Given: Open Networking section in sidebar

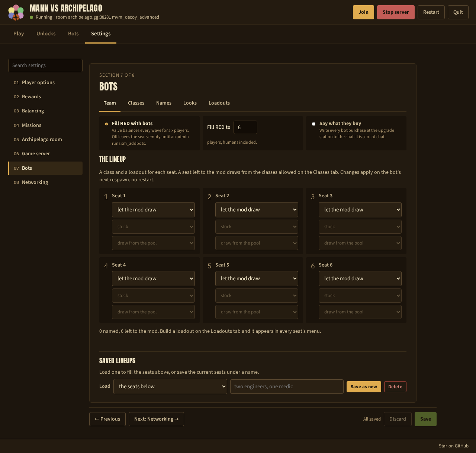Looking at the screenshot, I should coord(45,182).
